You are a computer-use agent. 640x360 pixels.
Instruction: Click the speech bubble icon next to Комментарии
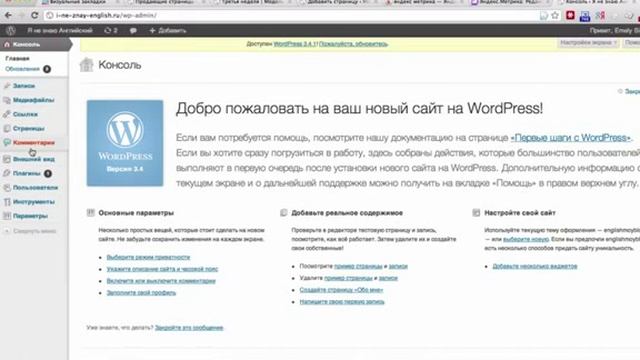click(x=7, y=142)
